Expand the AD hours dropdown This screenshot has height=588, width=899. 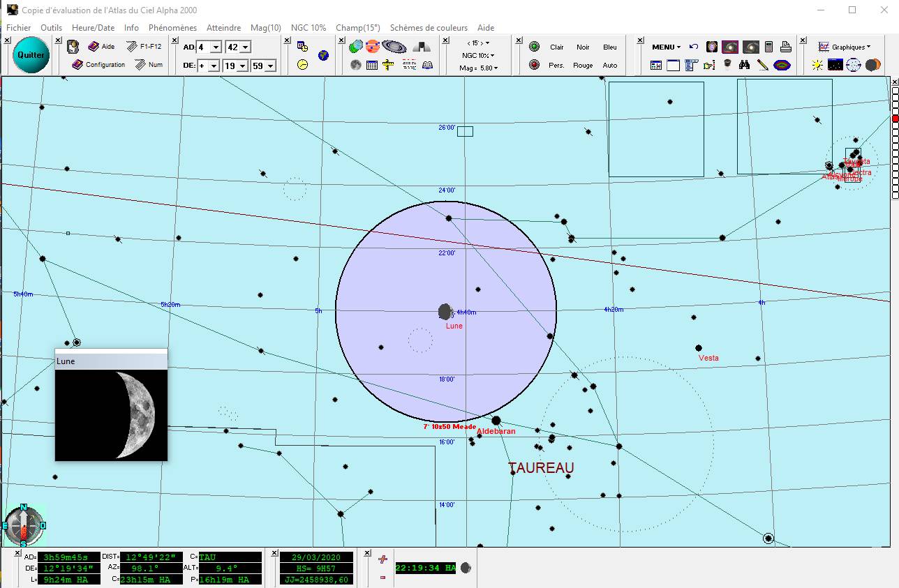(216, 47)
